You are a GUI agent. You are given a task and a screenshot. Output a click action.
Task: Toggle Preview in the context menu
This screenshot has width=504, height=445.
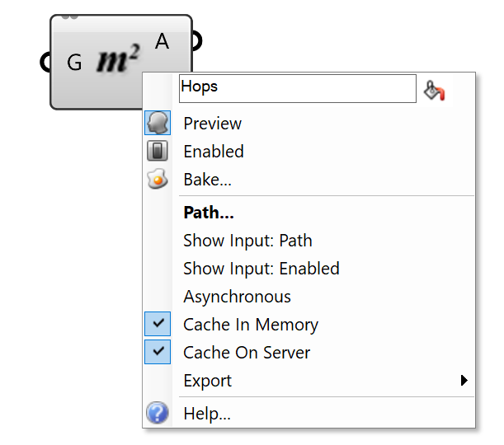213,124
